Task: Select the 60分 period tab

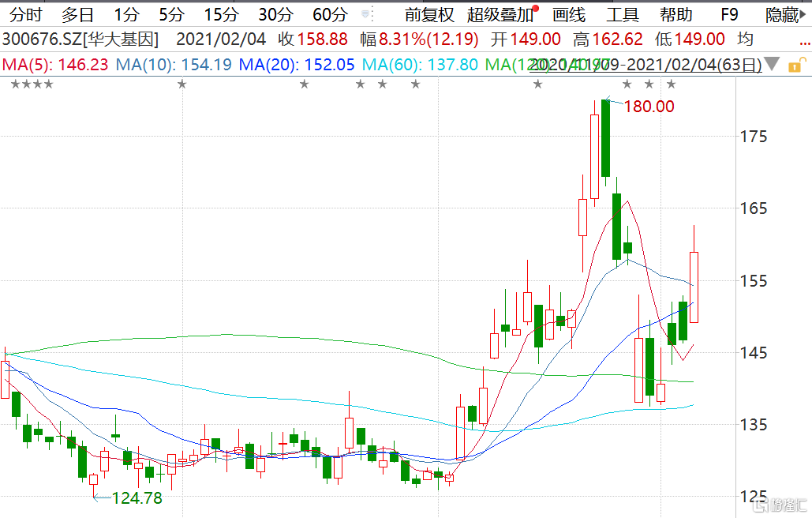Action: point(330,14)
